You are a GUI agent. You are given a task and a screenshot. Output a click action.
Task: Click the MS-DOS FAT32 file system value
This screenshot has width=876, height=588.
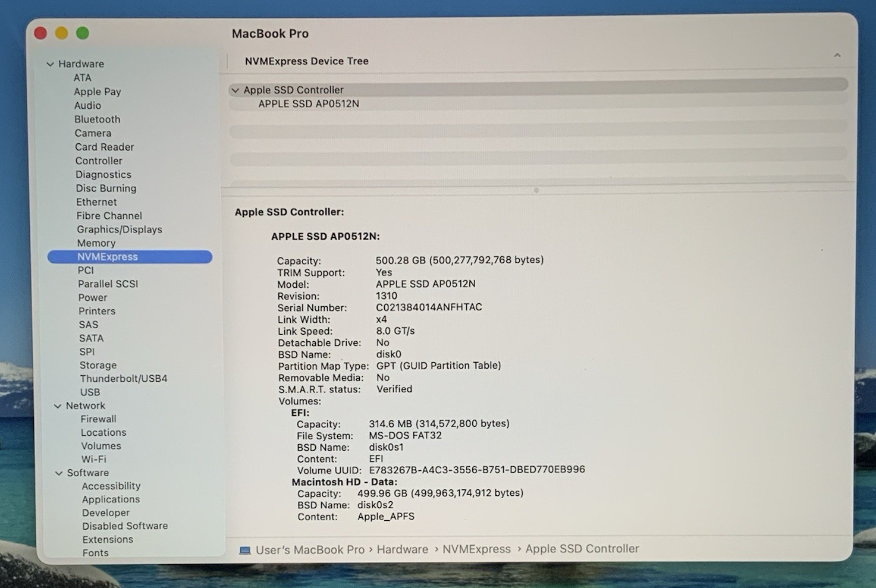(405, 435)
